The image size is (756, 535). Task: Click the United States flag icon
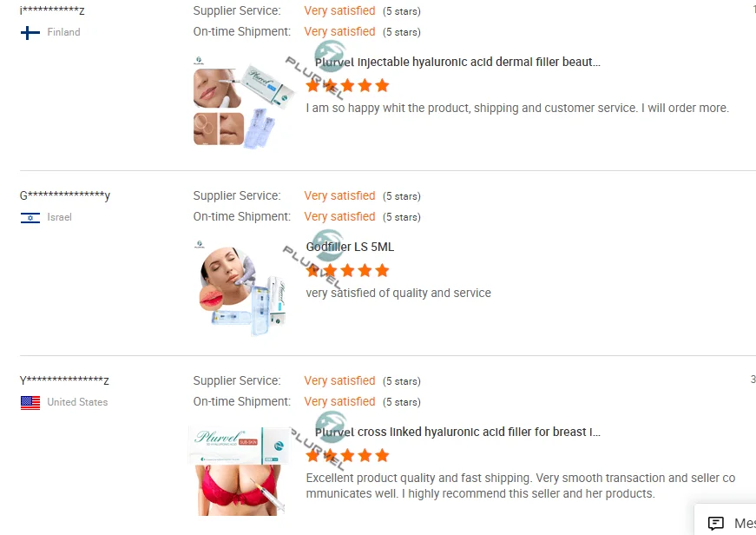point(30,402)
